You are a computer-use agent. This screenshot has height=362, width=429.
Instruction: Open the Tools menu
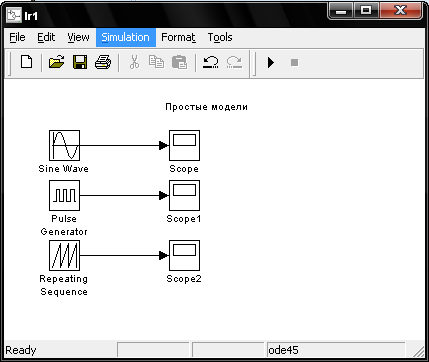tap(220, 37)
